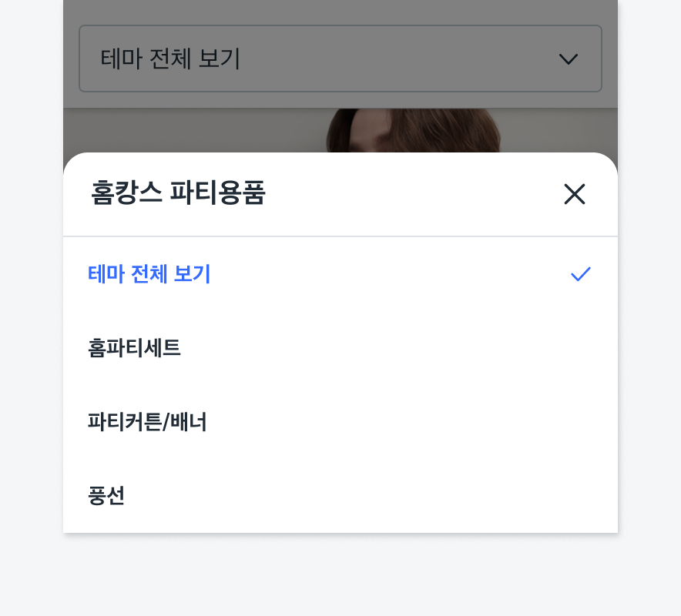Pick the blue 테마 전체 보기 option
This screenshot has height=616, width=681.
tap(149, 274)
